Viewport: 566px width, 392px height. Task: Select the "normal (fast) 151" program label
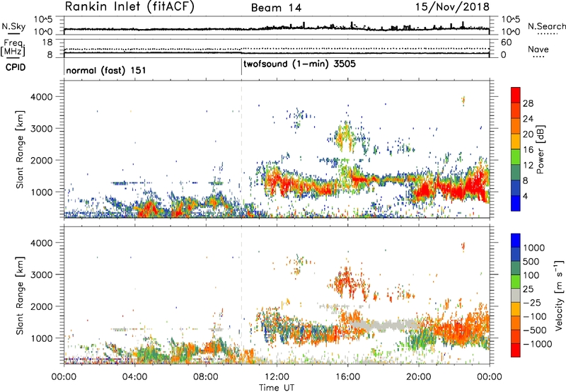(106, 70)
